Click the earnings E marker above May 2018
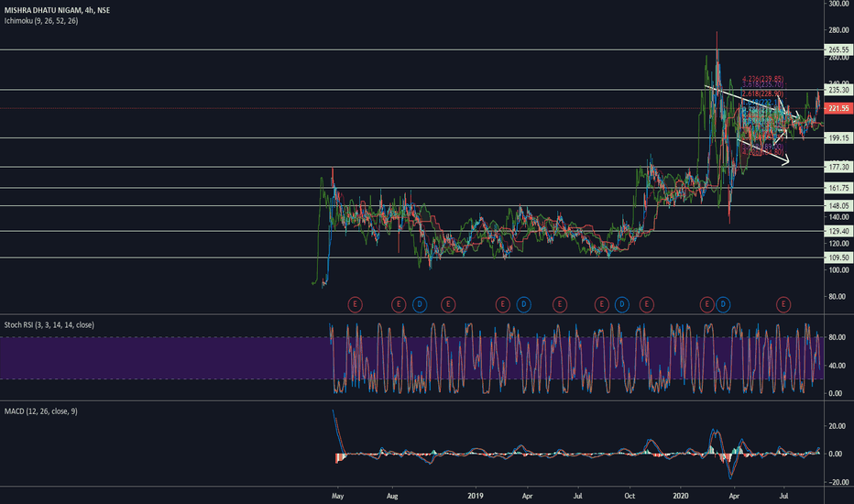This screenshot has height=504, width=854. pos(355,304)
